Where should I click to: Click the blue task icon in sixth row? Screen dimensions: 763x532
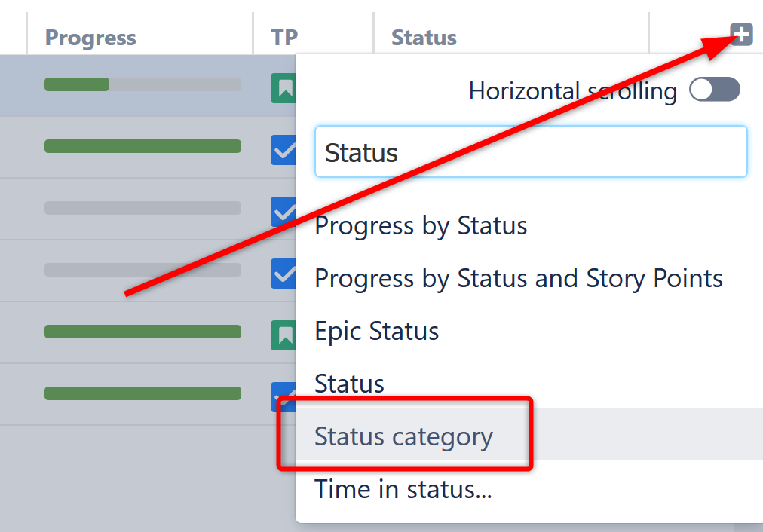tap(282, 396)
